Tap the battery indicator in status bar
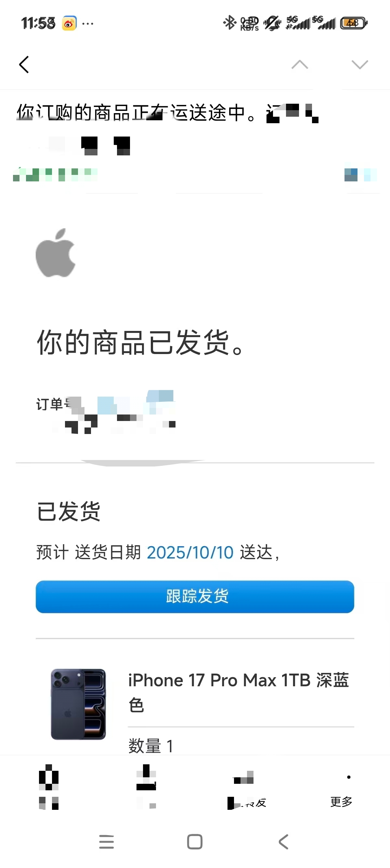Viewport: 390px width, 868px height. click(x=354, y=23)
